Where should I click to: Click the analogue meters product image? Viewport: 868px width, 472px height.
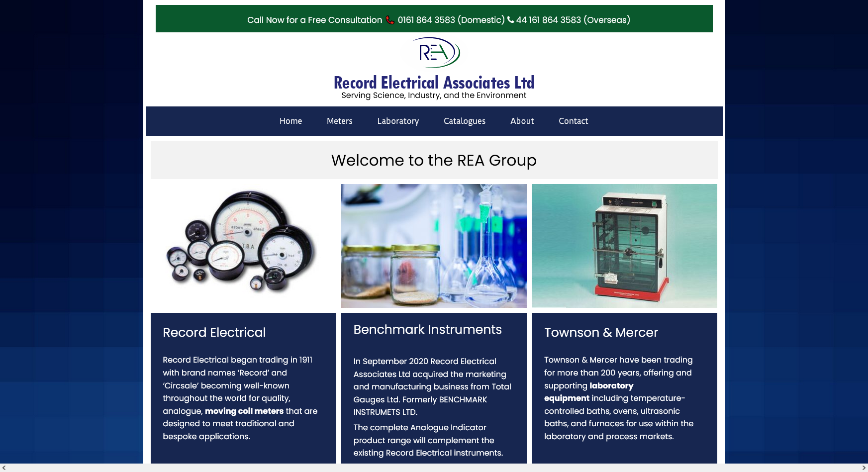coord(243,246)
